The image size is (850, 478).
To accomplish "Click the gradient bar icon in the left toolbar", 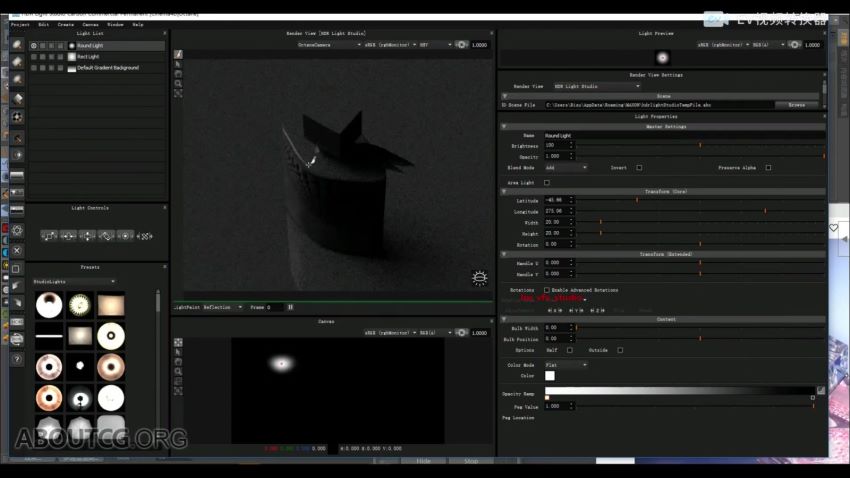I will click(17, 176).
